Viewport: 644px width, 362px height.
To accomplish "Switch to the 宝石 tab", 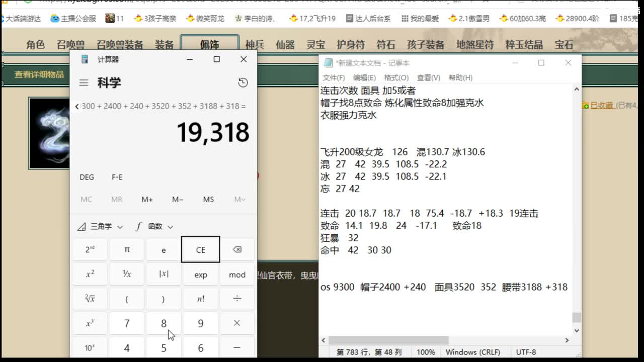I will (x=564, y=45).
